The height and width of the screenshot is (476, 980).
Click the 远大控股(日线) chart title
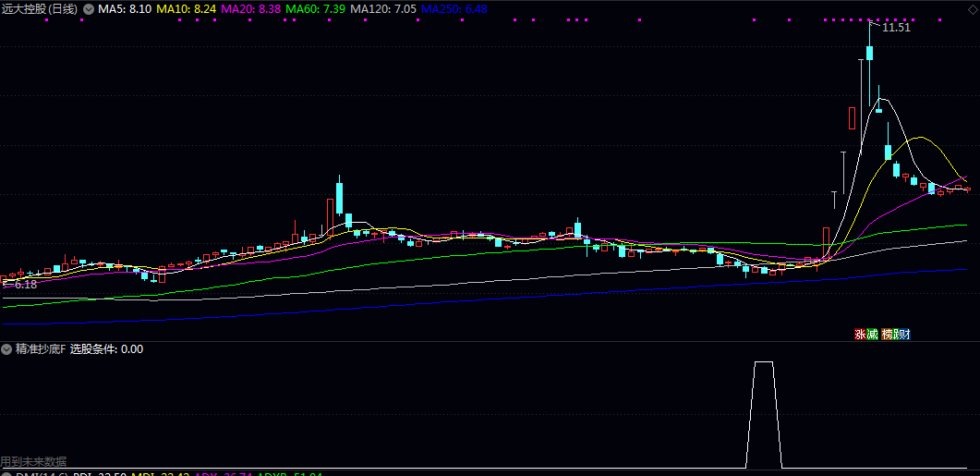click(x=39, y=8)
